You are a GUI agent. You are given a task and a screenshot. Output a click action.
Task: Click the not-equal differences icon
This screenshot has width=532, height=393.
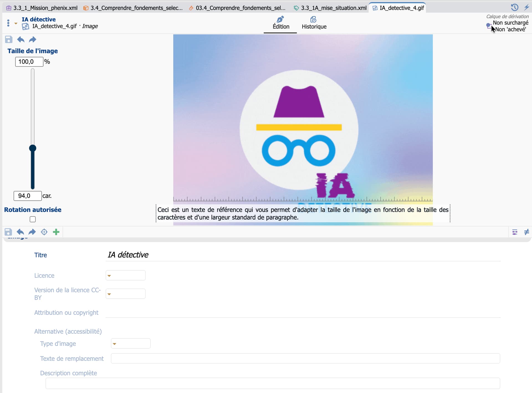tap(526, 232)
